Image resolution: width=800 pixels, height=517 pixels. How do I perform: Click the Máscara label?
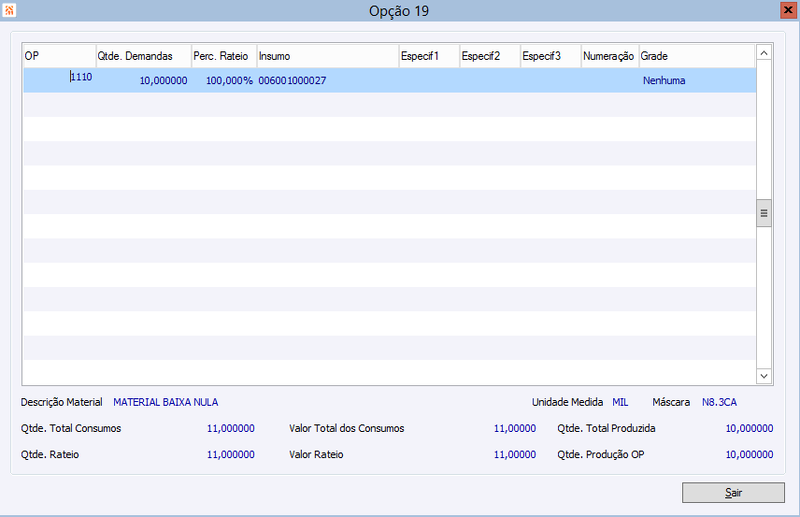671,402
